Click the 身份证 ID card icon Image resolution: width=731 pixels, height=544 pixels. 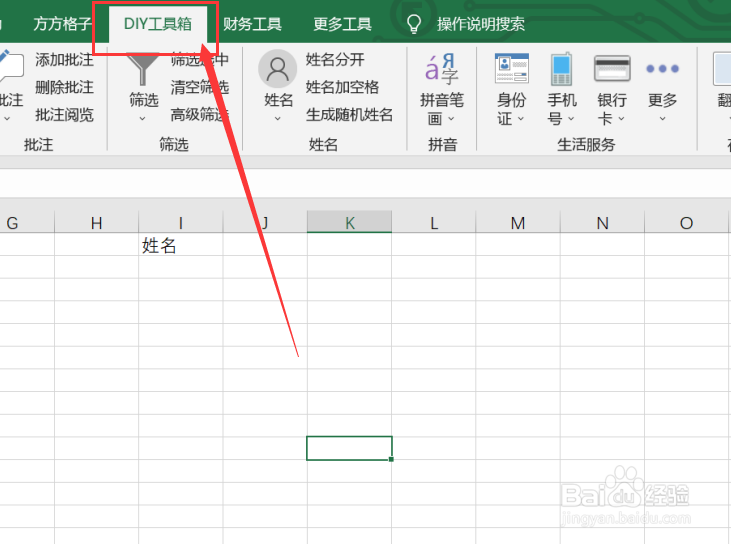tap(511, 69)
